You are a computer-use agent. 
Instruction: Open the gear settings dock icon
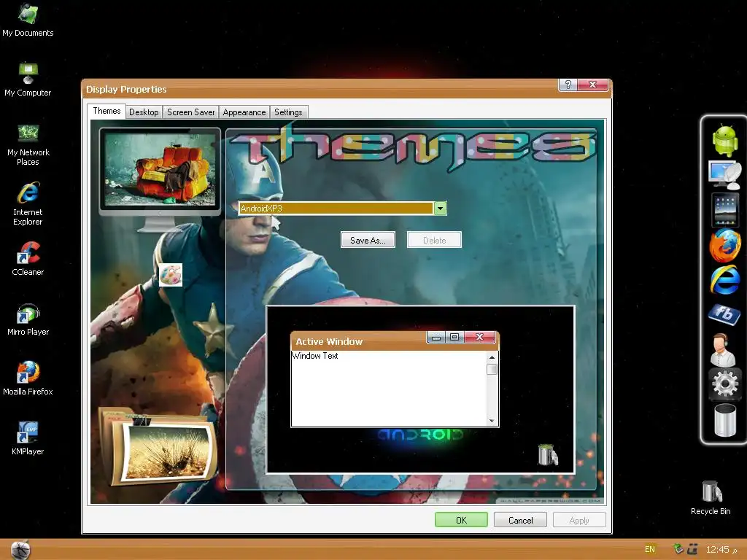click(x=724, y=383)
